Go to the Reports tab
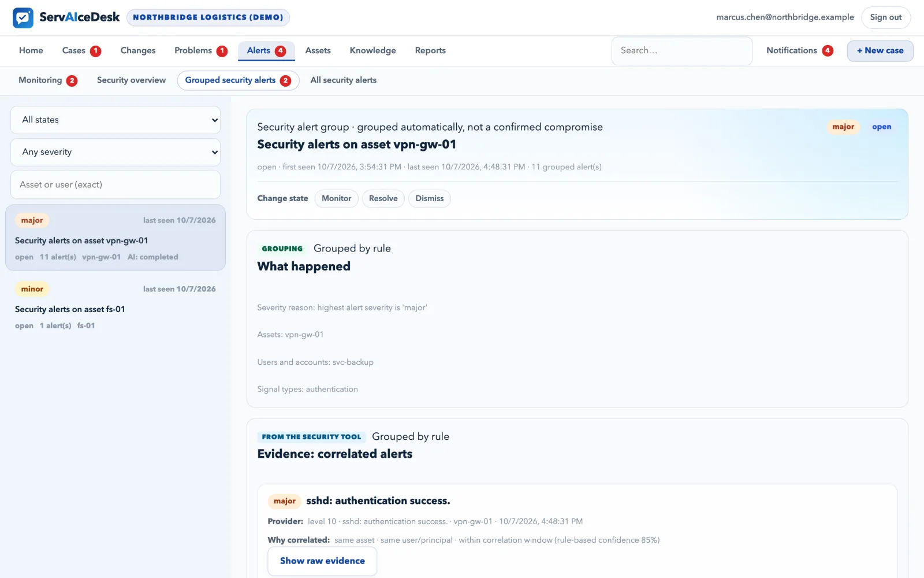Image resolution: width=924 pixels, height=578 pixels. [430, 50]
